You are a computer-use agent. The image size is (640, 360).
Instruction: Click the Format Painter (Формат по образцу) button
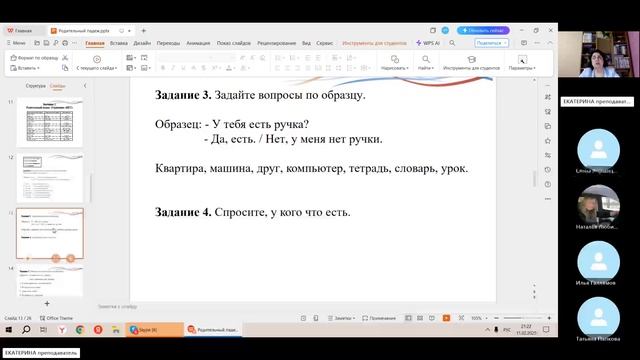click(x=34, y=58)
